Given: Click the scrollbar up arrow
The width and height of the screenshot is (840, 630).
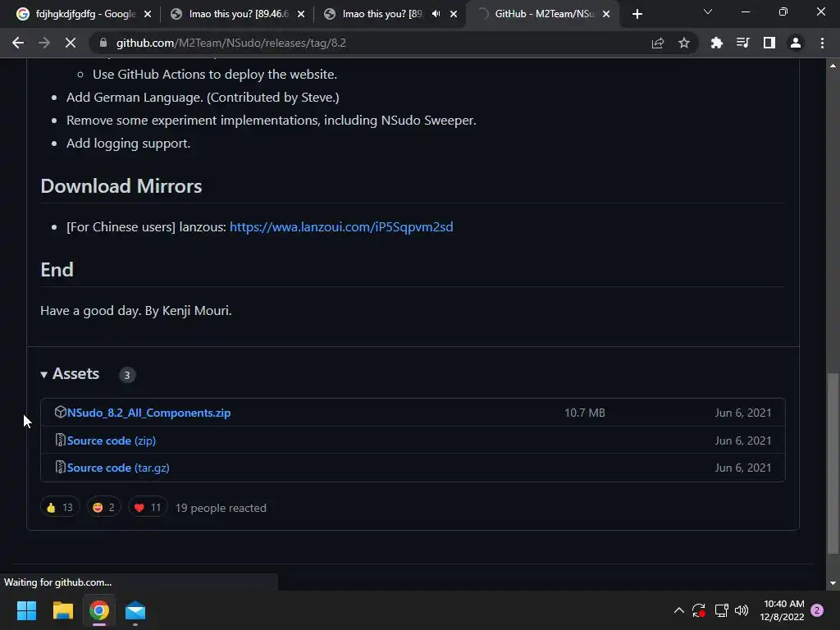Looking at the screenshot, I should [833, 66].
